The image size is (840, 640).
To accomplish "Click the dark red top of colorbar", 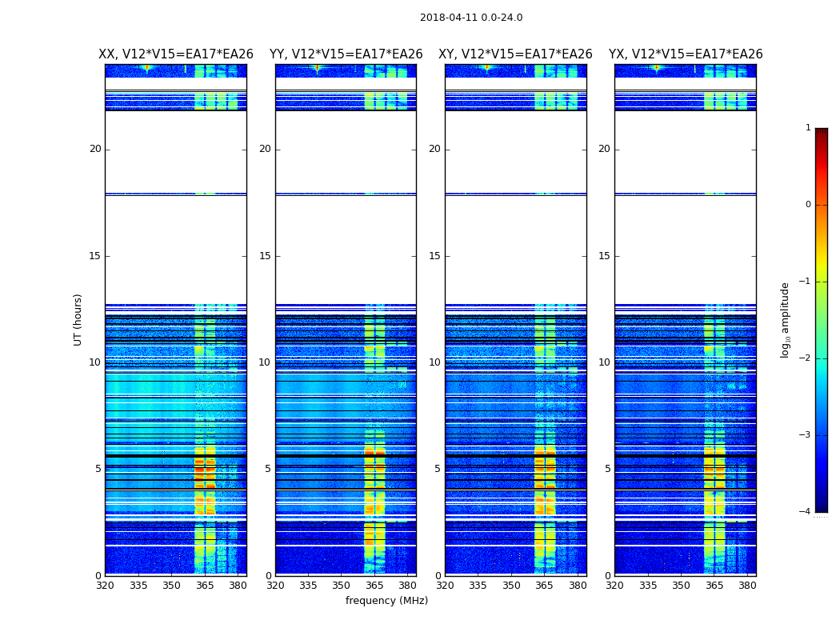I will click(821, 133).
